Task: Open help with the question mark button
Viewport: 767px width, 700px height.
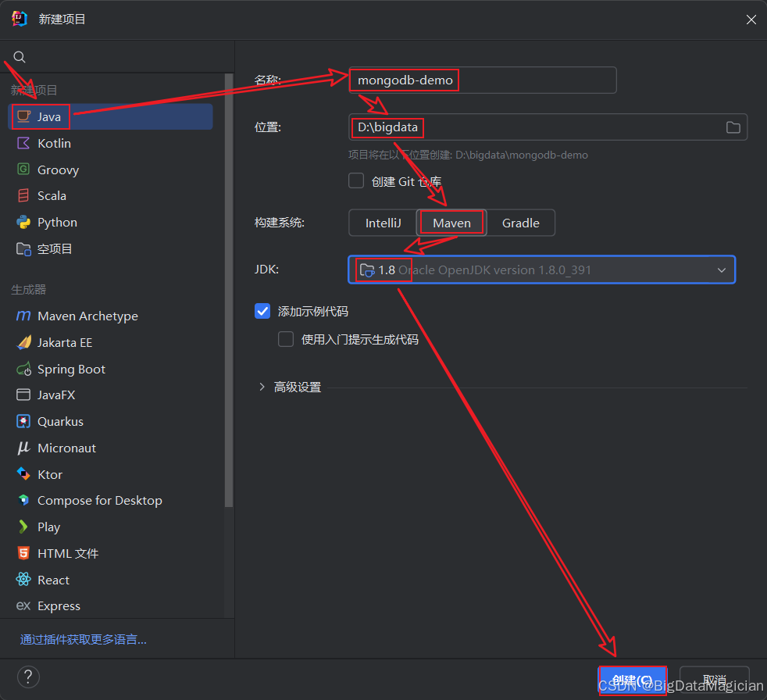Action: tap(28, 677)
